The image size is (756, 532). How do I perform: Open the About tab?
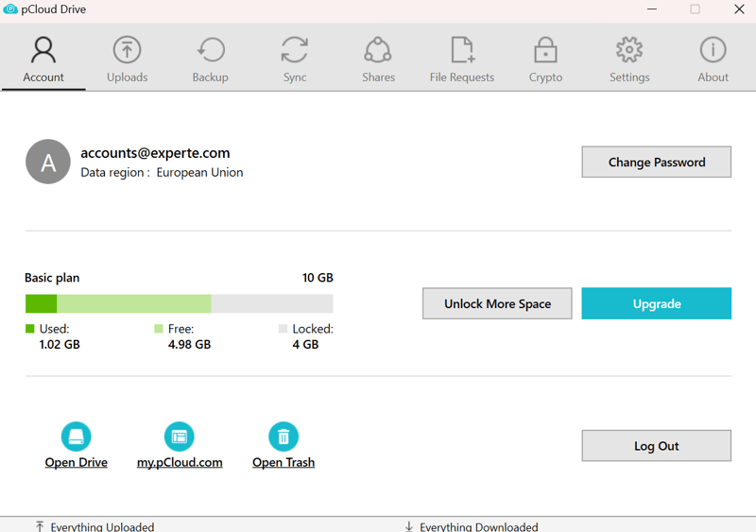coord(713,59)
